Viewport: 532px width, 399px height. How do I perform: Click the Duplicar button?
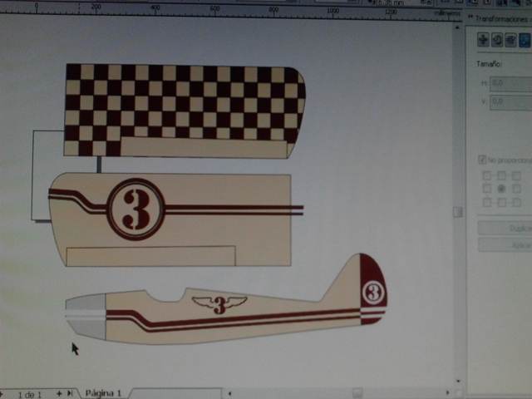[507, 228]
